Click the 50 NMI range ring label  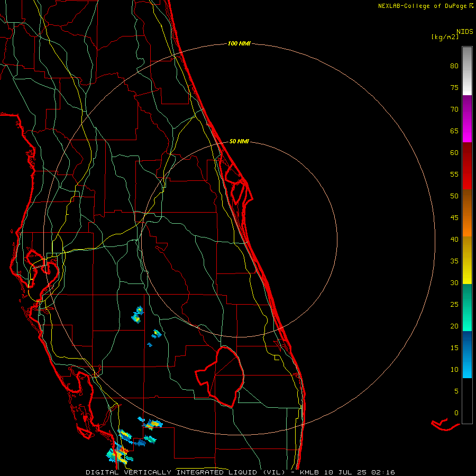click(x=239, y=141)
